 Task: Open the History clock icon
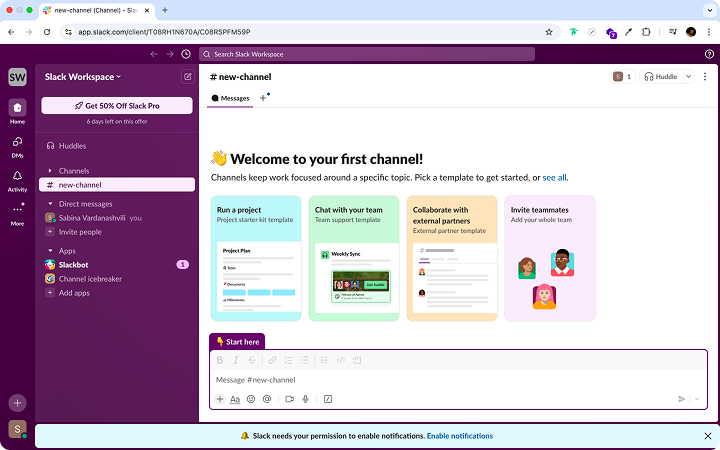[186, 54]
